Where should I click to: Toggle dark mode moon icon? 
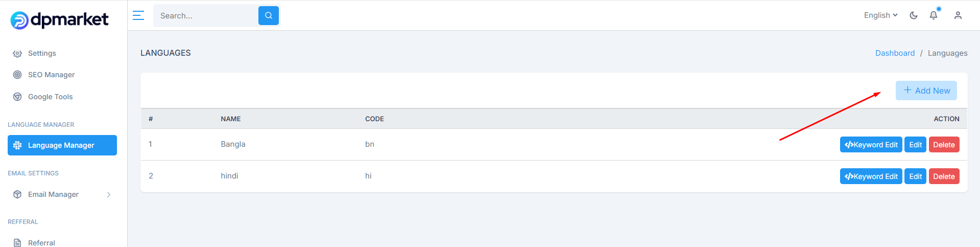[914, 15]
